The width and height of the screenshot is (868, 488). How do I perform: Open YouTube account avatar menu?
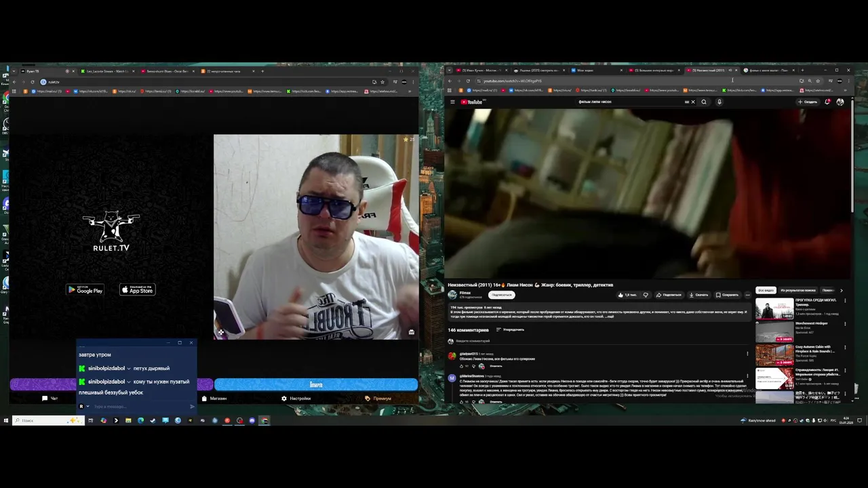click(x=840, y=102)
